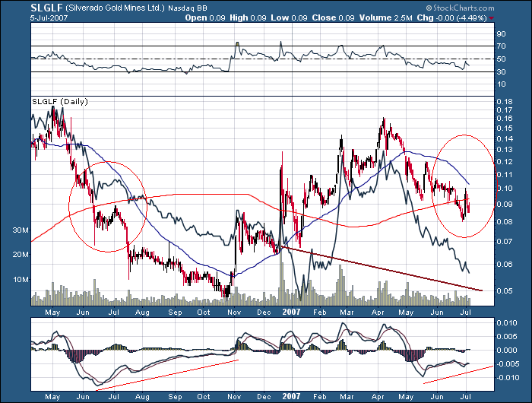This screenshot has width=532, height=403.
Task: Click the Apr label on MACD panel date axis
Action: (378, 397)
